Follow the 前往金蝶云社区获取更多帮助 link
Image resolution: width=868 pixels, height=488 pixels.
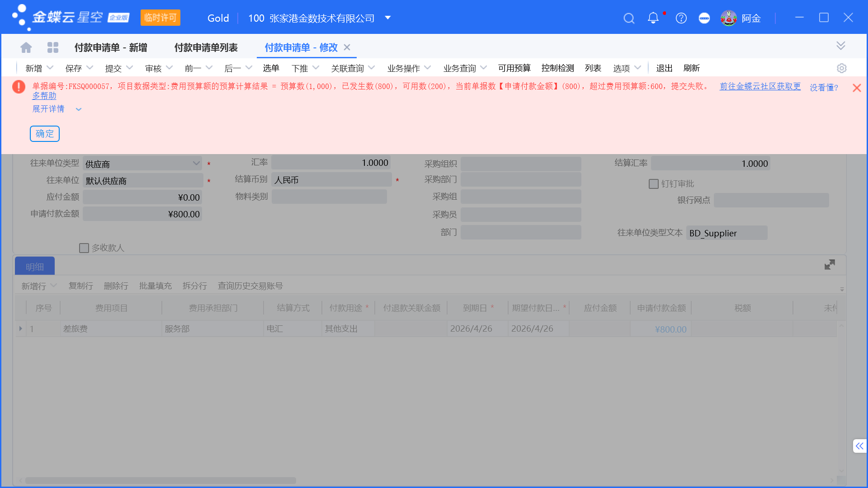click(760, 86)
